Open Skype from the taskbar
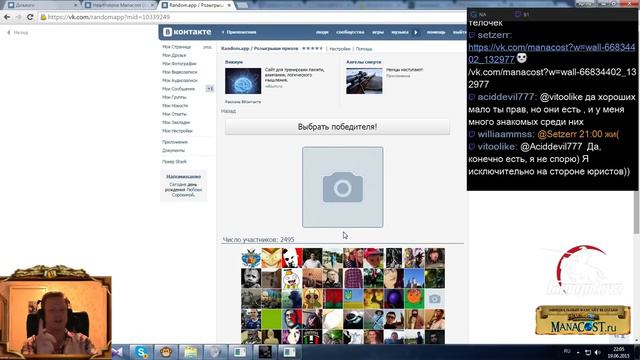This screenshot has height=360, width=640. pyautogui.click(x=142, y=352)
